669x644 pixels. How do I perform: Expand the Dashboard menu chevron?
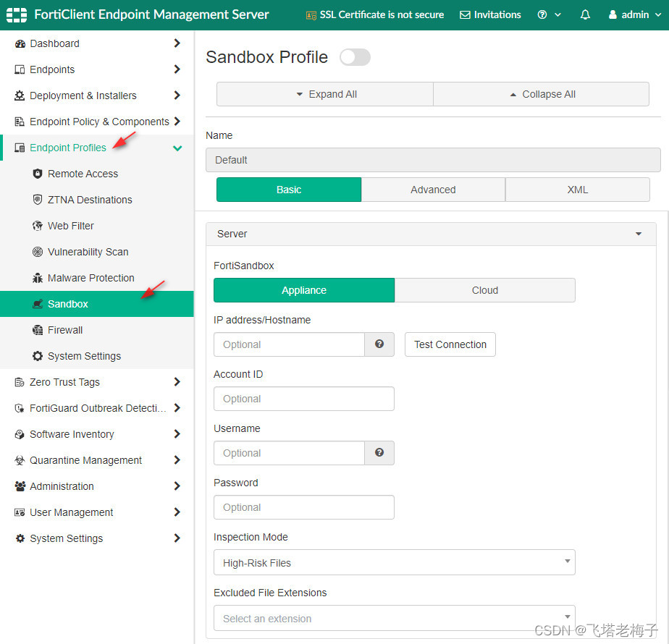click(177, 43)
